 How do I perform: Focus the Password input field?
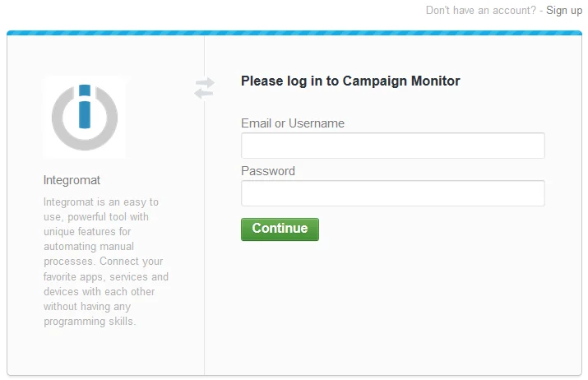[392, 193]
